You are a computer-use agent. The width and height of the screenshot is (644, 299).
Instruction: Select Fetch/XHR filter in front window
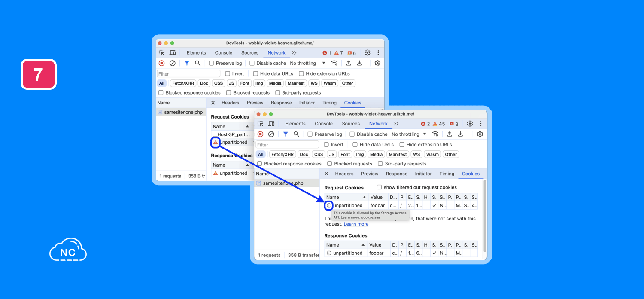click(x=283, y=154)
